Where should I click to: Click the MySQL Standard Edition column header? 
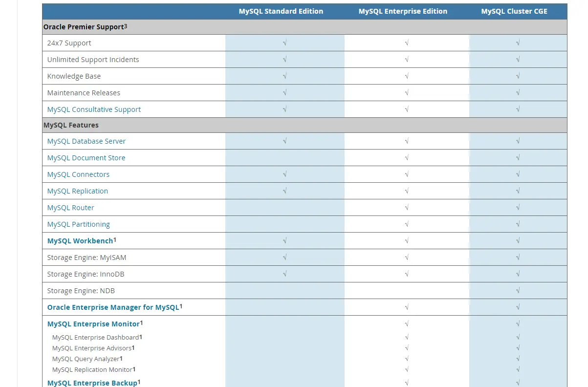tap(281, 11)
